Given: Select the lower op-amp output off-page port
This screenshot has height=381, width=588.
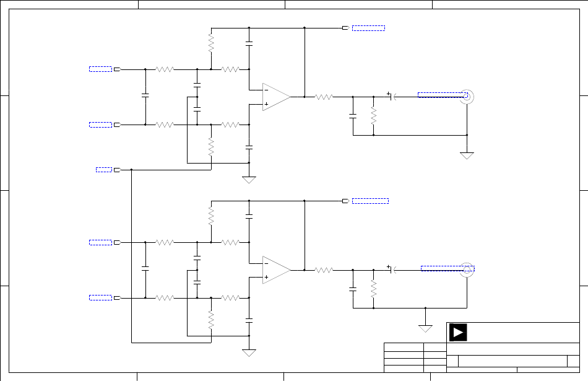Looking at the screenshot, I should pos(346,201).
